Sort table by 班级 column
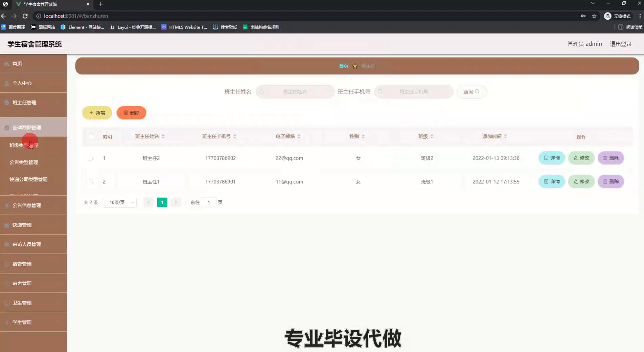 click(432, 136)
